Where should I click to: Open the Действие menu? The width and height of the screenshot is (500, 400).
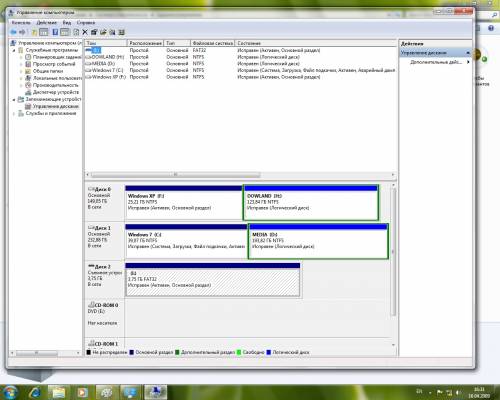[x=46, y=23]
